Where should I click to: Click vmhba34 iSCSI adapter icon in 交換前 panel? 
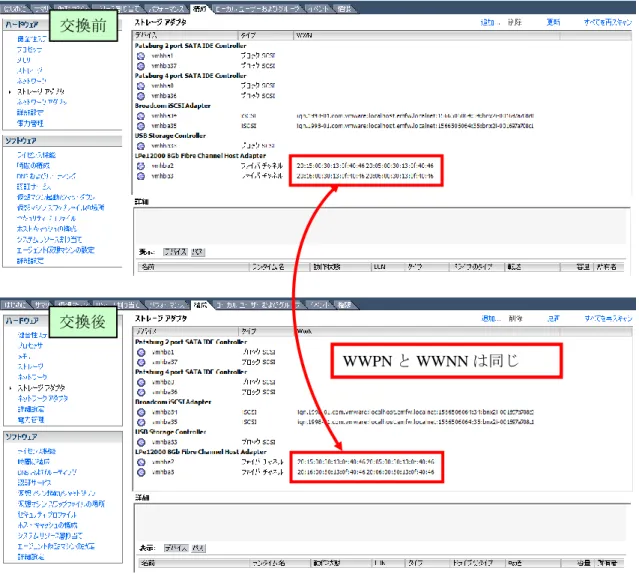(141, 116)
